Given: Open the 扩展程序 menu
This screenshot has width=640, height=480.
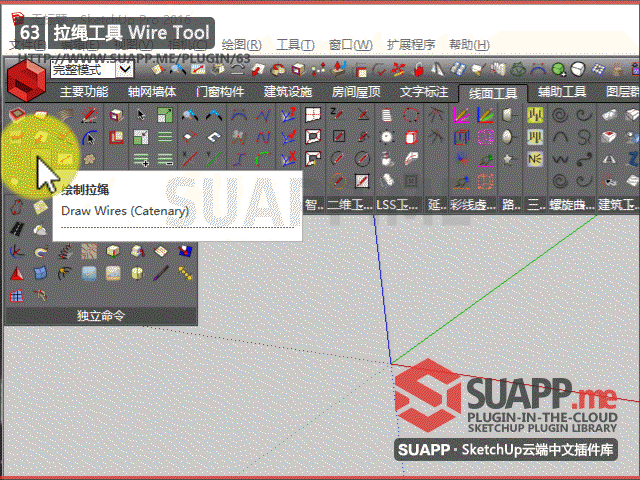Looking at the screenshot, I should coord(411,44).
